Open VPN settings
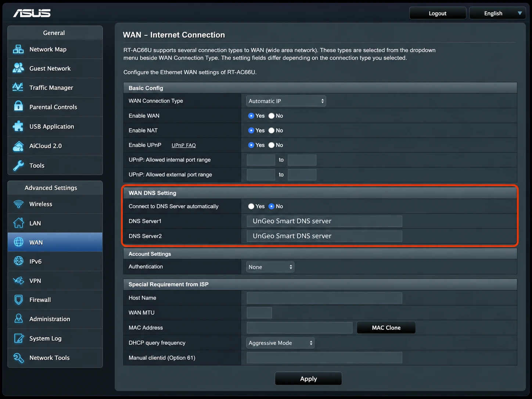532x399 pixels. (x=55, y=281)
